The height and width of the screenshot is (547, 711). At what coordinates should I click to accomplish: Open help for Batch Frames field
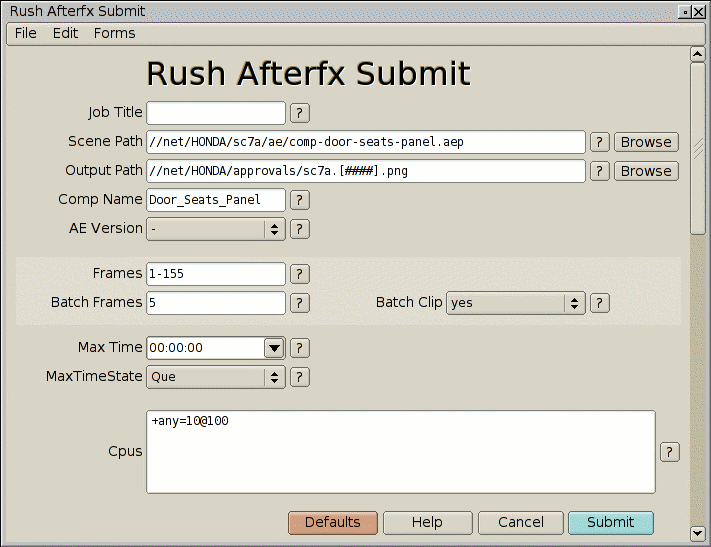pyautogui.click(x=300, y=303)
